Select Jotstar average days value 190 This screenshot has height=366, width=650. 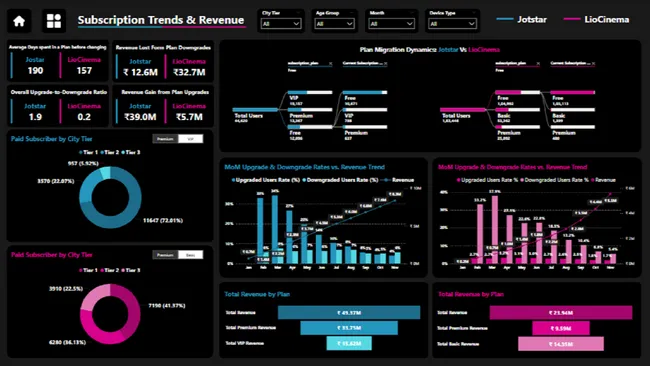click(x=35, y=70)
